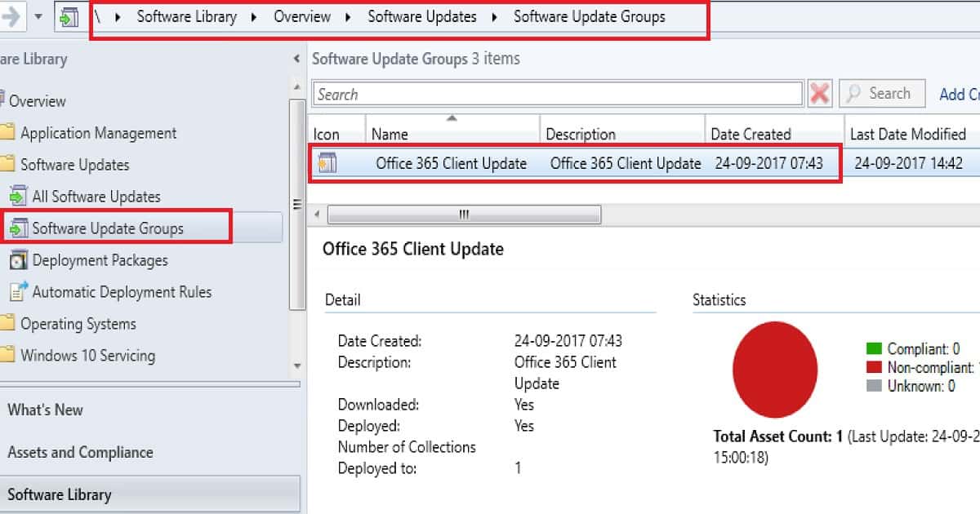980x514 pixels.
Task: Sort by Icon column header
Action: click(337, 133)
